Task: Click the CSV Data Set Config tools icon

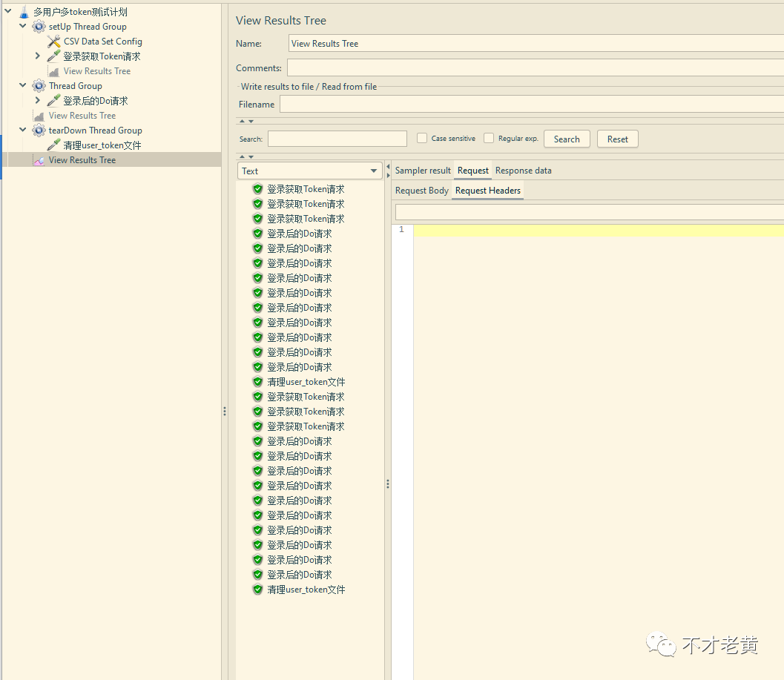Action: (x=53, y=42)
